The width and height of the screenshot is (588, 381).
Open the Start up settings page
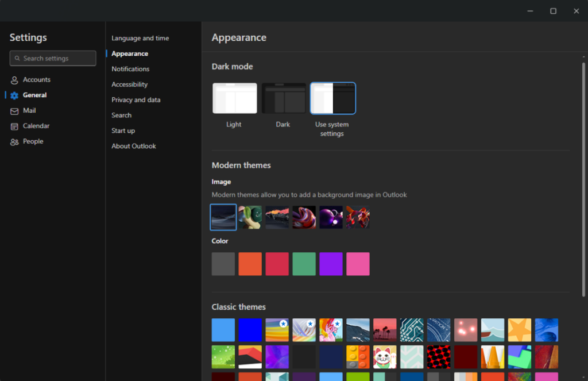tap(123, 130)
